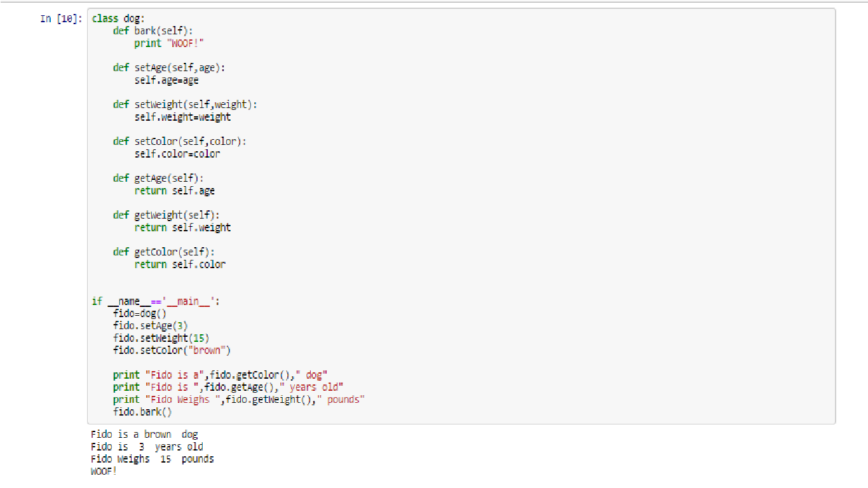Image resolution: width=868 pixels, height=488 pixels.
Task: Click the 'return self.age' line
Action: [174, 191]
